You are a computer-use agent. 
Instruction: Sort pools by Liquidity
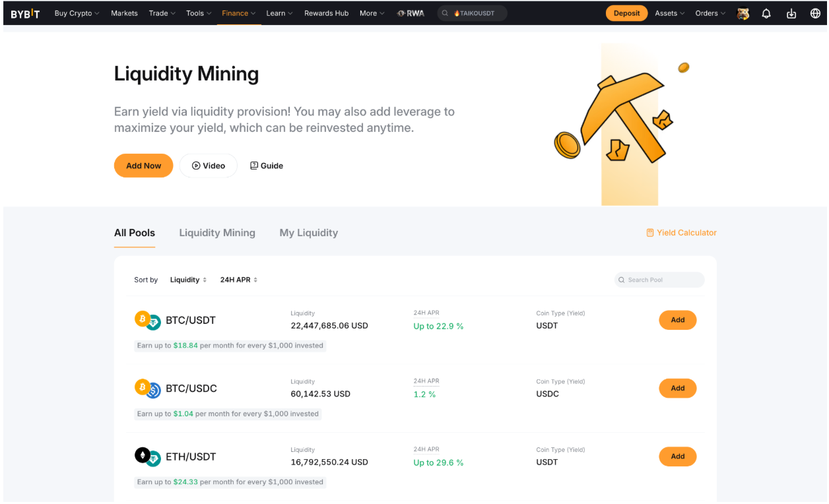pyautogui.click(x=188, y=280)
